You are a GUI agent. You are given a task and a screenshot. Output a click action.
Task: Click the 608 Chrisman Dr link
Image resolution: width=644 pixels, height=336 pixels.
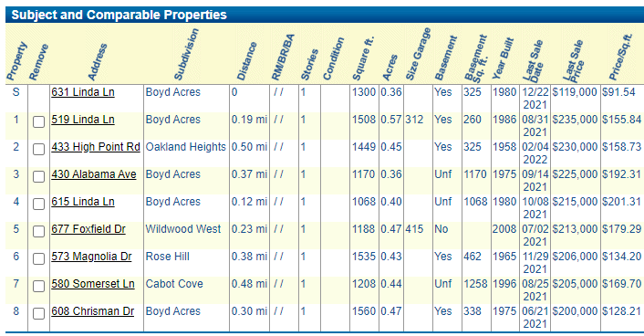coord(93,311)
